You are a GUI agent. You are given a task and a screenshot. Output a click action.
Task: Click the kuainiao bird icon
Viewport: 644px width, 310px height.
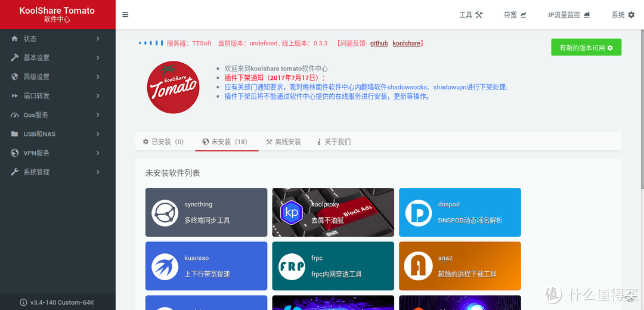(165, 266)
